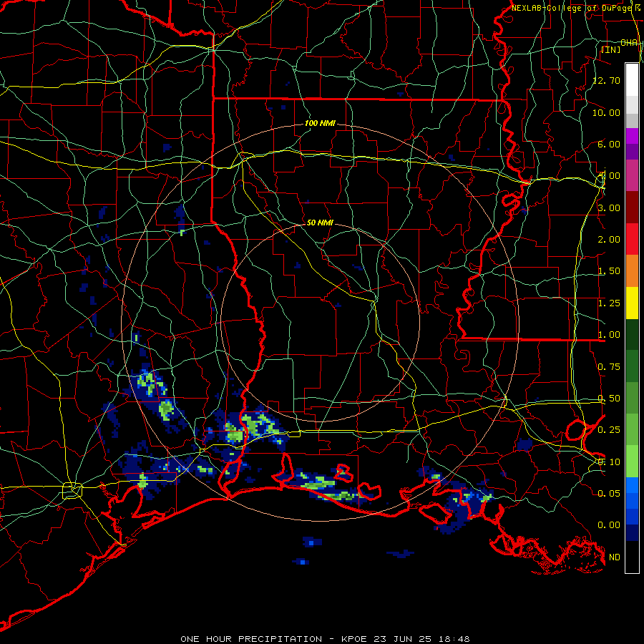Click the NEXLAB-College of DuPage credit text
This screenshot has height=644, width=644.
[x=575, y=8]
